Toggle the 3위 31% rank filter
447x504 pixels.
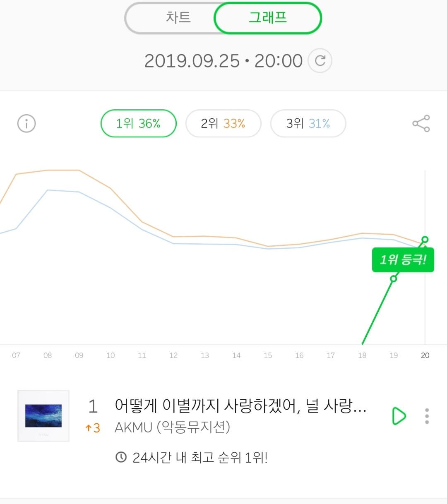308,123
